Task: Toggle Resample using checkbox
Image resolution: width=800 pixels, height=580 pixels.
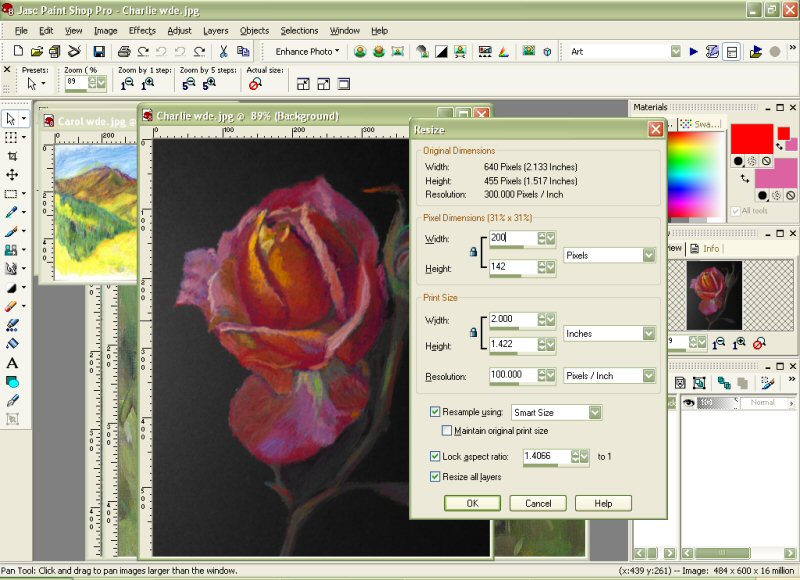Action: click(435, 412)
